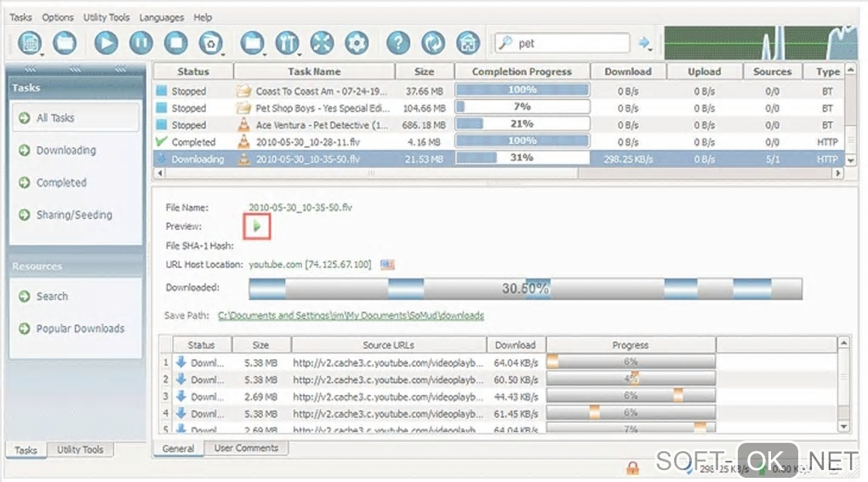Switch to the User Comments tab
This screenshot has width=868, height=482.
(x=246, y=448)
